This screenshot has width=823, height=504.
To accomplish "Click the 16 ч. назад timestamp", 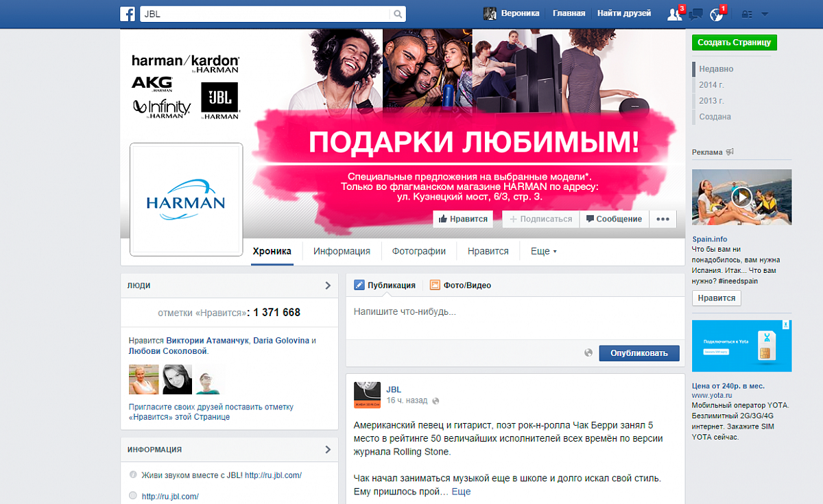I will pyautogui.click(x=407, y=400).
